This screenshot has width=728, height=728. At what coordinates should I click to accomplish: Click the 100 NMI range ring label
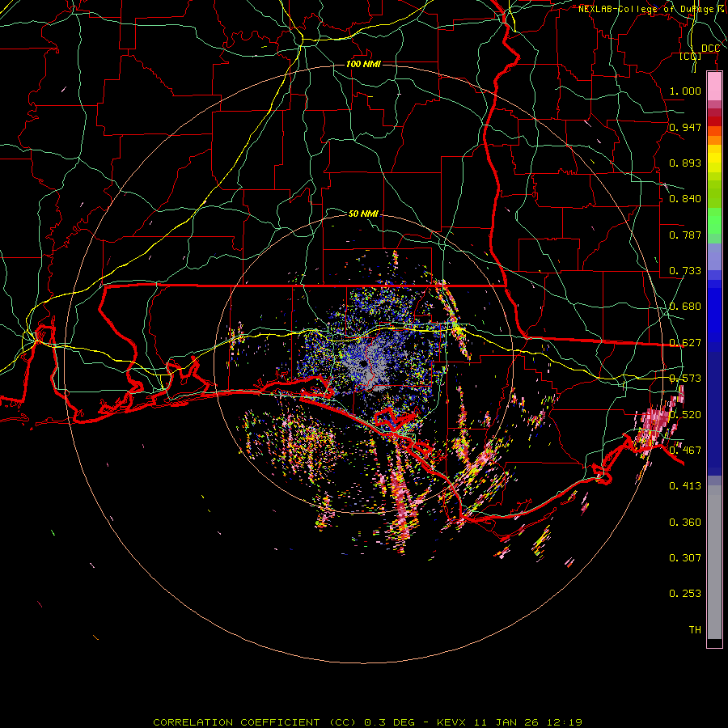point(363,64)
